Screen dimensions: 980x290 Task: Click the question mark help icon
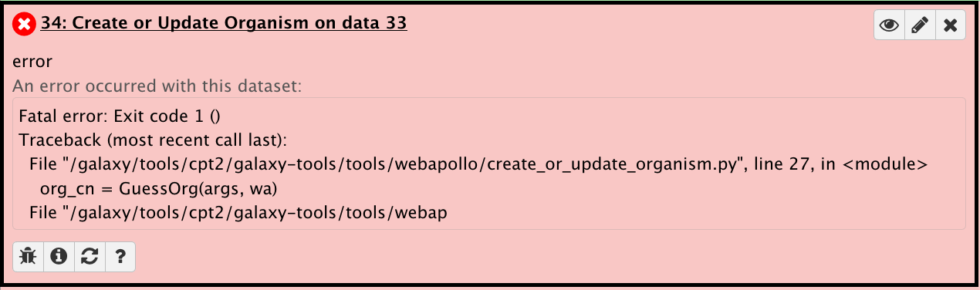point(120,257)
